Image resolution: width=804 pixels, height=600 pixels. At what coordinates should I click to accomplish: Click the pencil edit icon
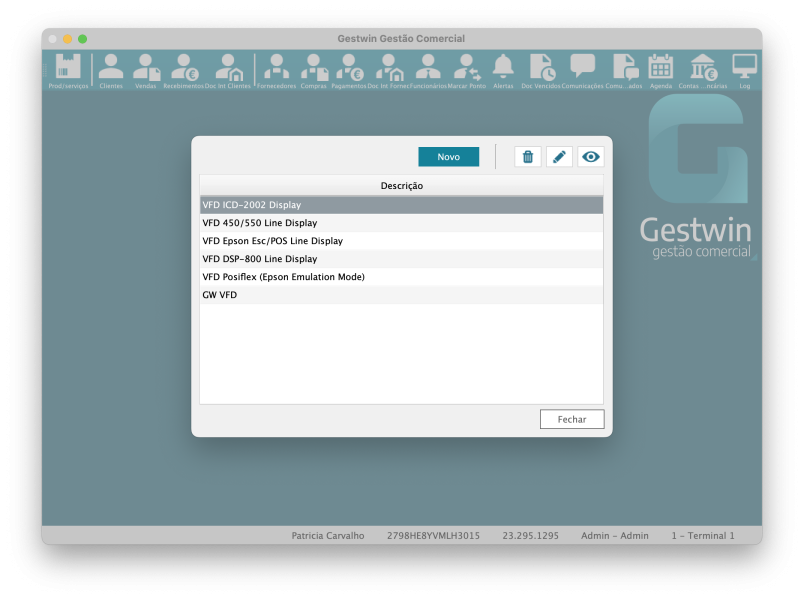pyautogui.click(x=559, y=157)
